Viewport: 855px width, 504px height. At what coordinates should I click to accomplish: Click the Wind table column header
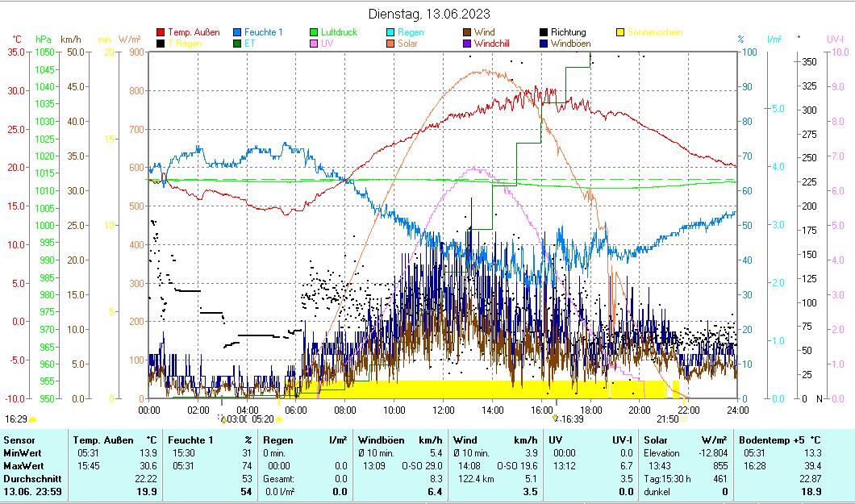pyautogui.click(x=465, y=440)
